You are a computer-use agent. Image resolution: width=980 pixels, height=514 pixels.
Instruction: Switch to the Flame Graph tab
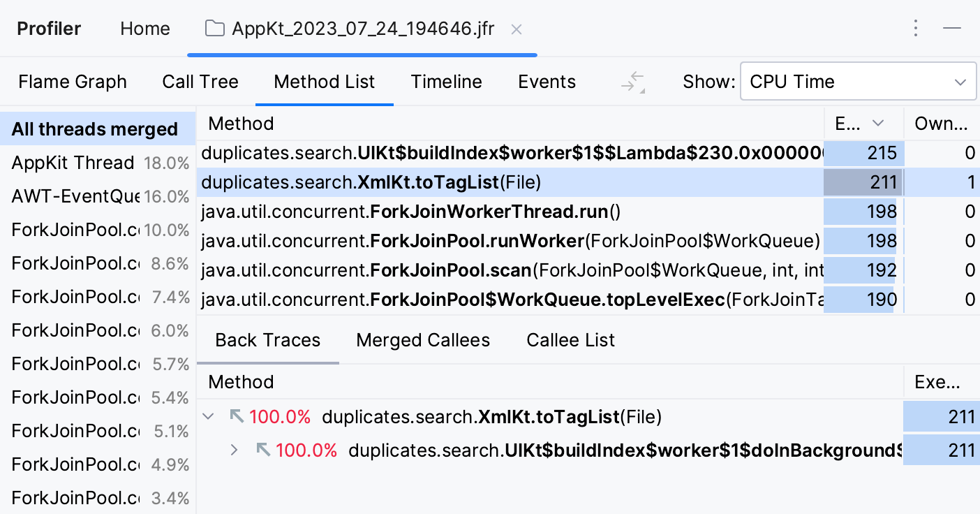pos(73,81)
